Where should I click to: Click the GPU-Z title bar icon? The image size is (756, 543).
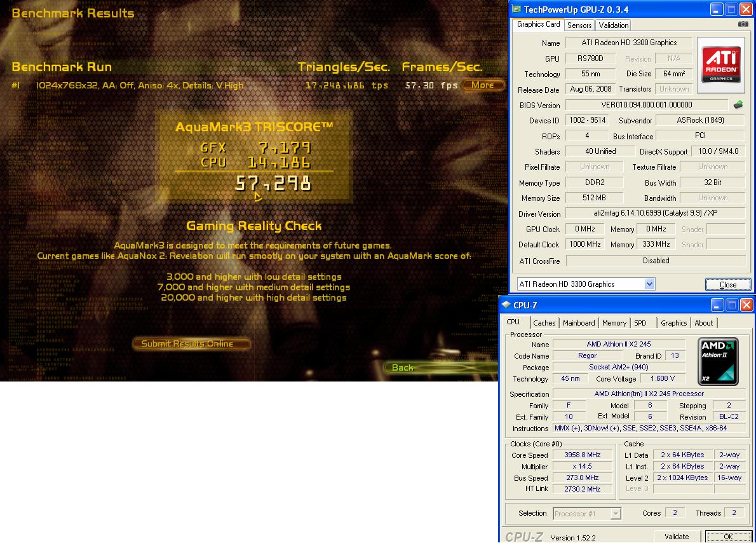pyautogui.click(x=516, y=9)
